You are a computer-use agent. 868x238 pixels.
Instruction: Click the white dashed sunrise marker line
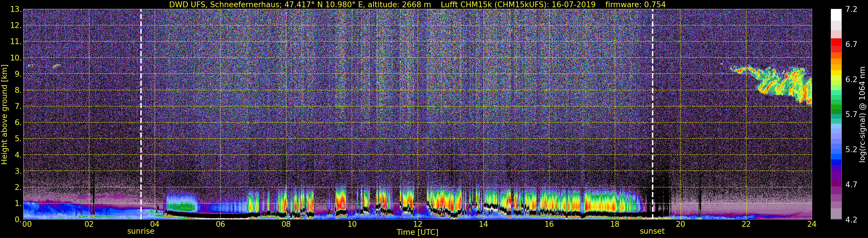coord(141,114)
